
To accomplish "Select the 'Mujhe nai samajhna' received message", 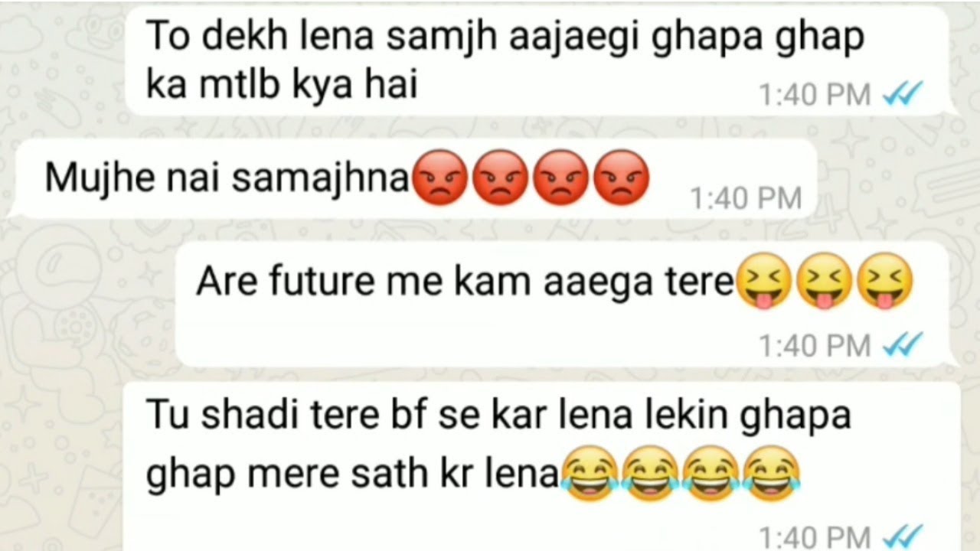I will click(x=347, y=178).
